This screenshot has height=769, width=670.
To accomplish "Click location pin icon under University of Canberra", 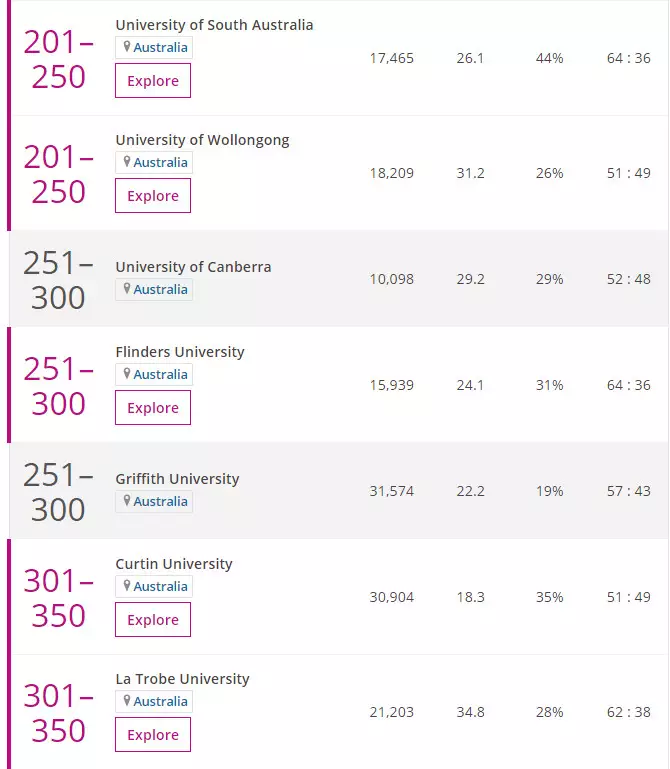I will pyautogui.click(x=127, y=289).
